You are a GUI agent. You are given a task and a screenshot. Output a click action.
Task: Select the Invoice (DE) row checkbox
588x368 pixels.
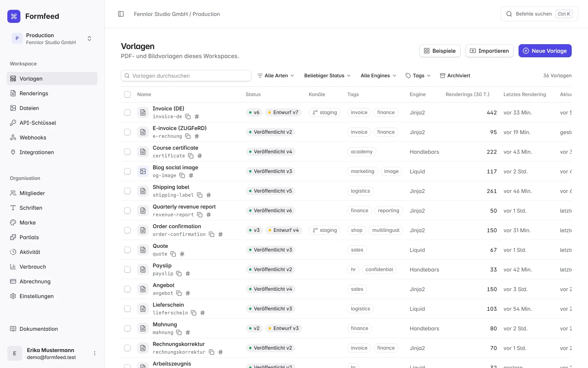[127, 112]
